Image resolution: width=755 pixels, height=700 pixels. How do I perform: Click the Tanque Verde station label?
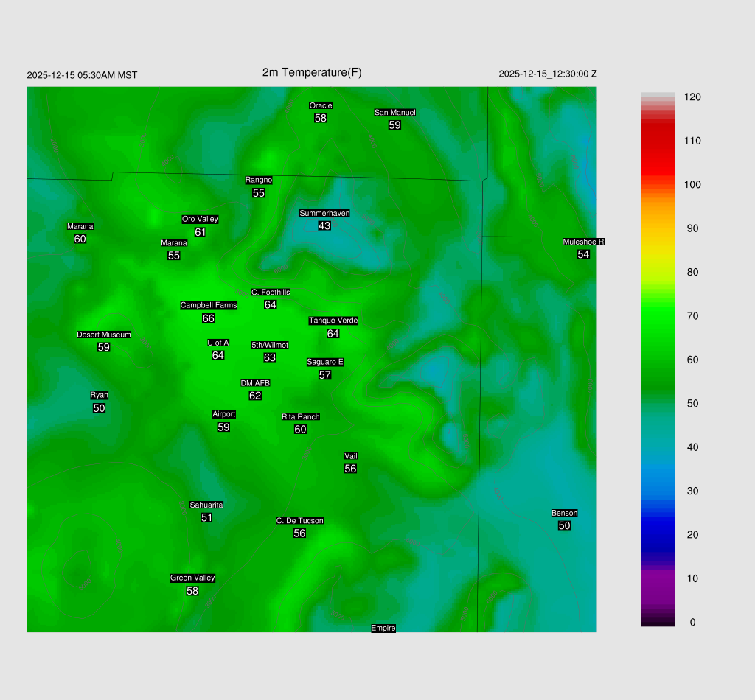coord(333,321)
